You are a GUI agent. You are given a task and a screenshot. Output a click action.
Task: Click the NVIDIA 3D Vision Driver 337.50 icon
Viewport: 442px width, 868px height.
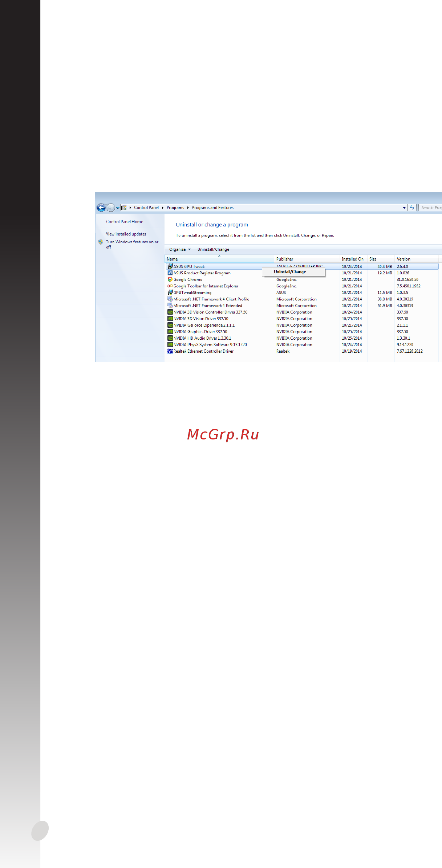tap(170, 319)
